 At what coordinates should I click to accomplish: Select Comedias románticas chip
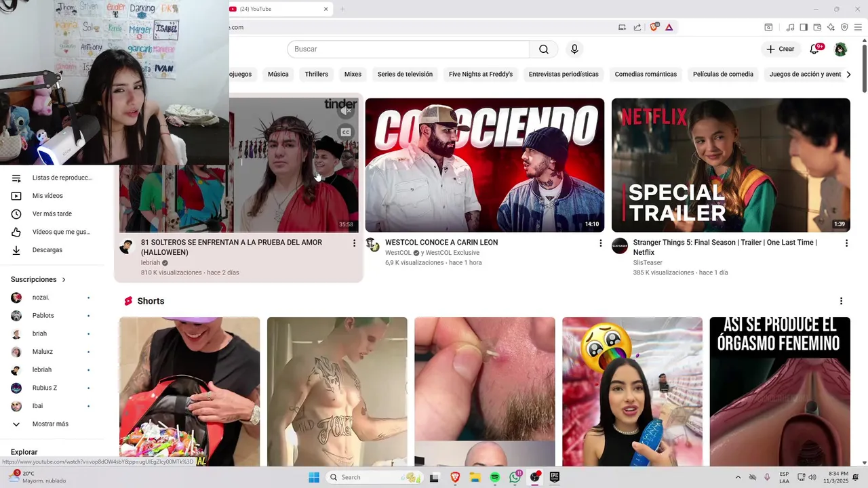646,74
